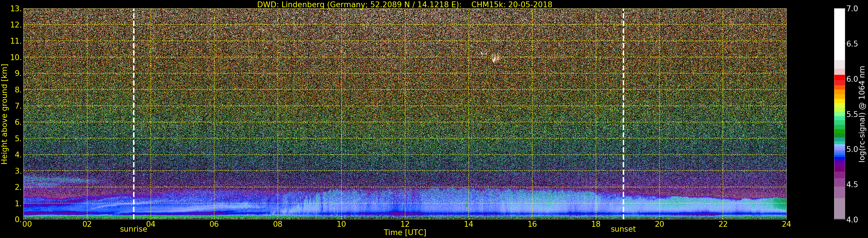Click colorbar value '6.0'
Viewport: 868px width, 238px height.
click(852, 79)
